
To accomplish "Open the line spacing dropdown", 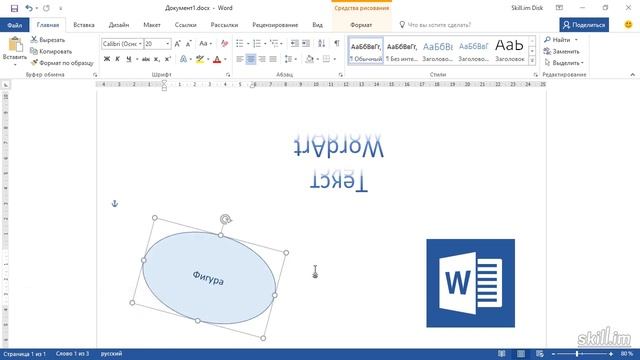I will 290,59.
